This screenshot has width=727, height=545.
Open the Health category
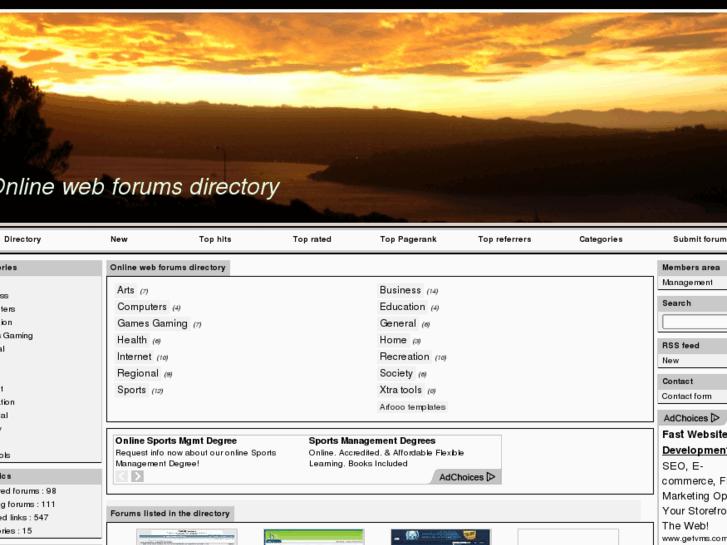coord(132,340)
